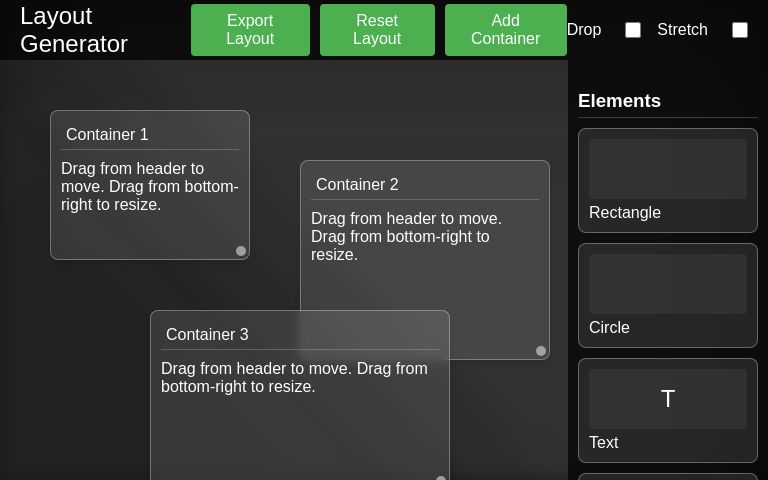Click the Rectangle element label
This screenshot has height=480, width=768.
(625, 213)
